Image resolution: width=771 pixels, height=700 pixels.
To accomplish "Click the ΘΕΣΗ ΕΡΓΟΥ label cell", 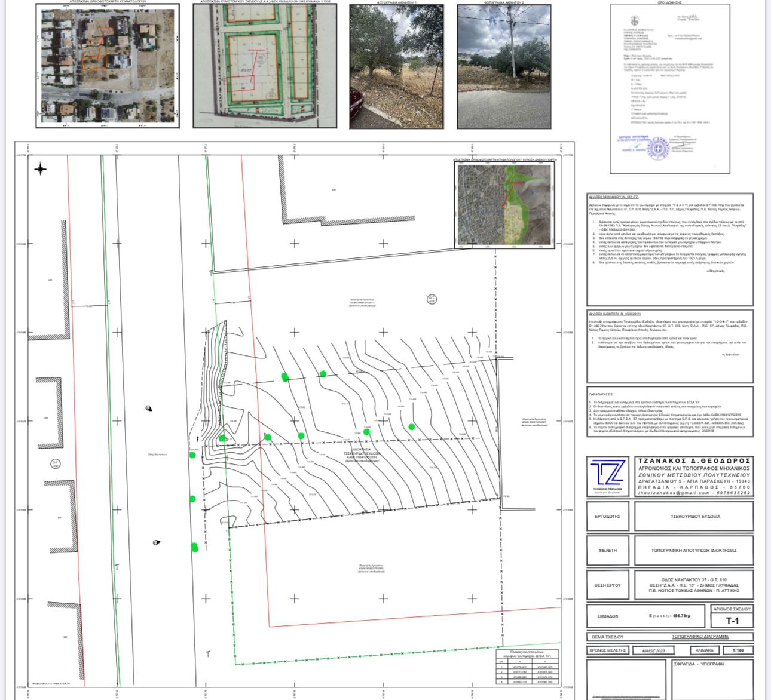I will (x=608, y=585).
